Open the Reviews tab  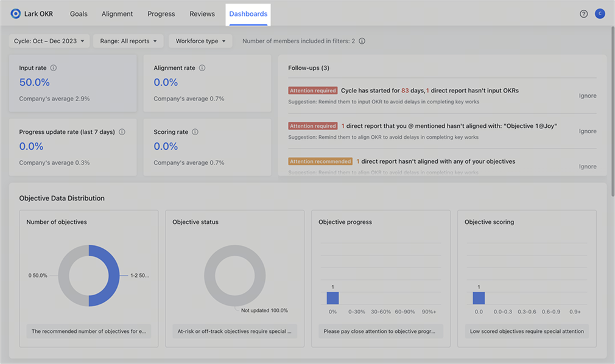pos(202,13)
